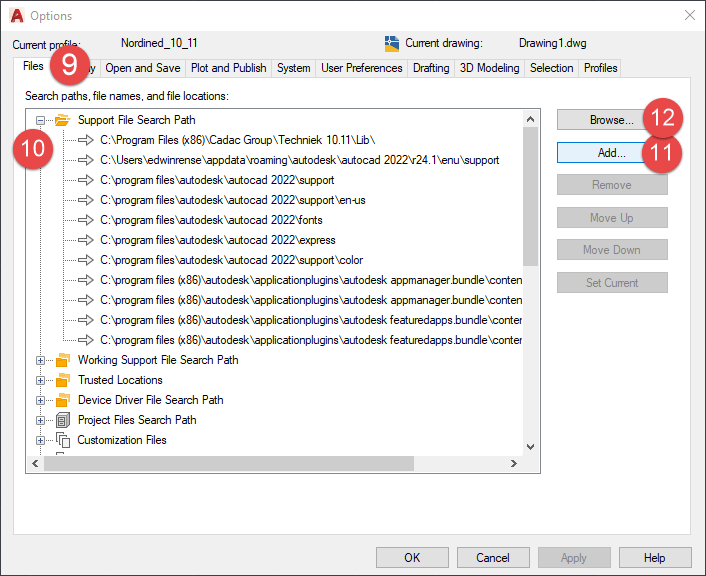Click the AutoCAD logo icon in title bar

(x=17, y=16)
